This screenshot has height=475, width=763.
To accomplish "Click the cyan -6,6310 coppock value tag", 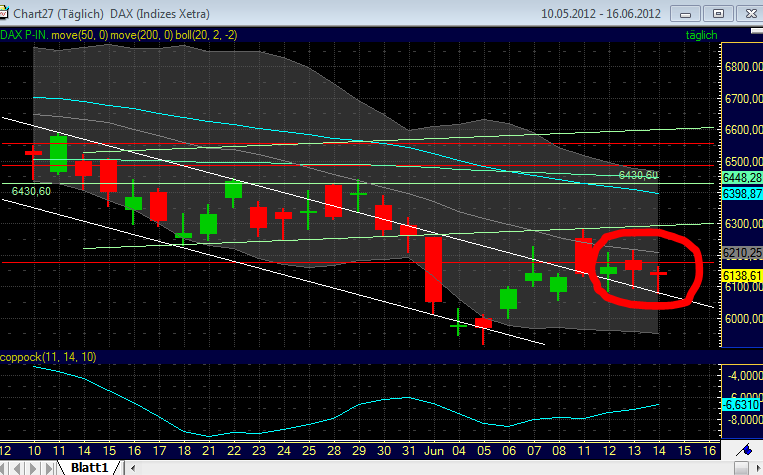I will [742, 405].
